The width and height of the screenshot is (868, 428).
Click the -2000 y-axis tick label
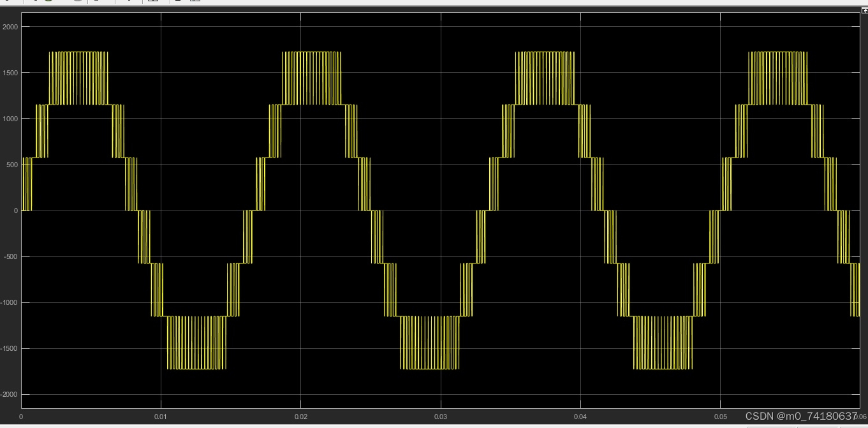(x=10, y=395)
